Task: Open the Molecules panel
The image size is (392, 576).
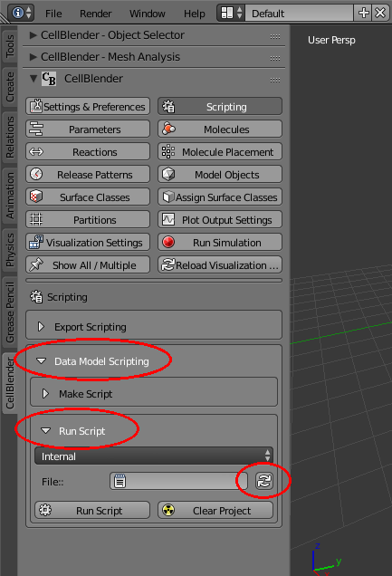Action: click(220, 130)
